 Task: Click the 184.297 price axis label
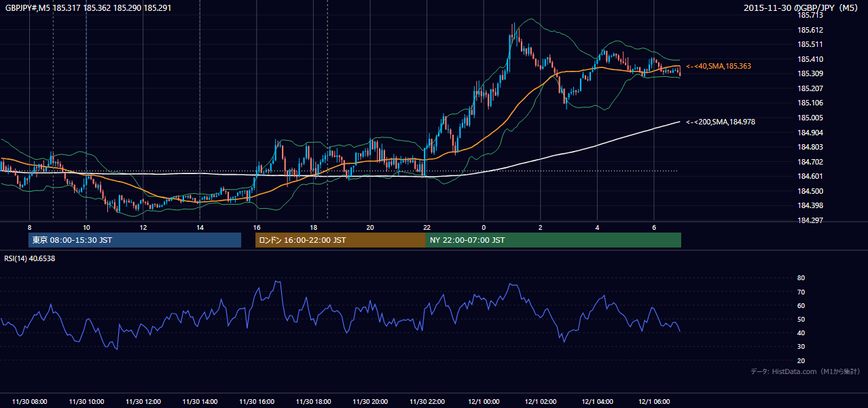coord(810,220)
